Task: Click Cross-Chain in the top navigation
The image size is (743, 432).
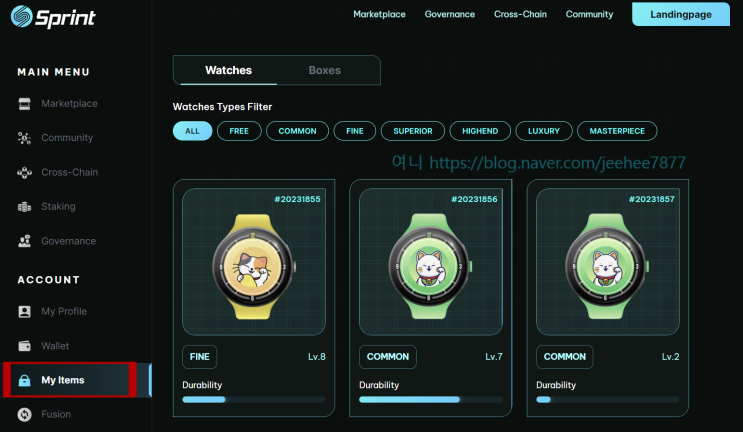Action: (520, 14)
